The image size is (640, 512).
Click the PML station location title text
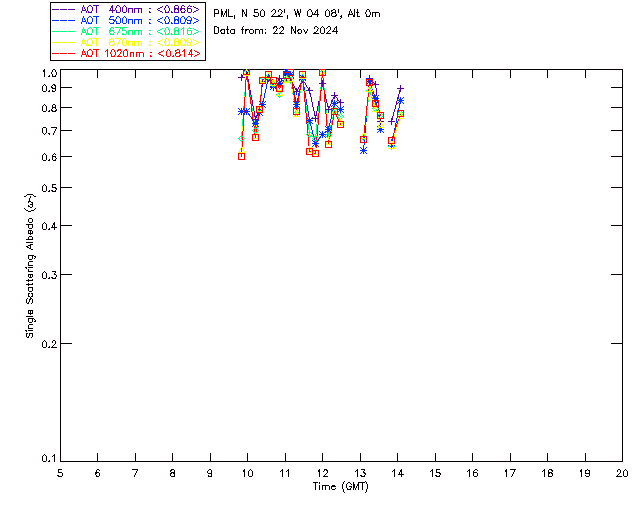pos(297,14)
